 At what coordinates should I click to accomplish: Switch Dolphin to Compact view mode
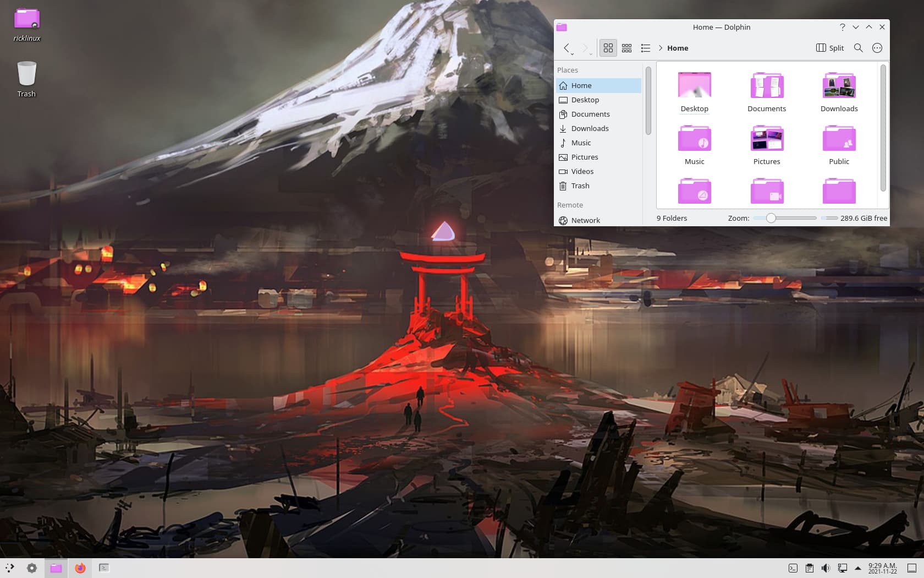[x=626, y=48]
